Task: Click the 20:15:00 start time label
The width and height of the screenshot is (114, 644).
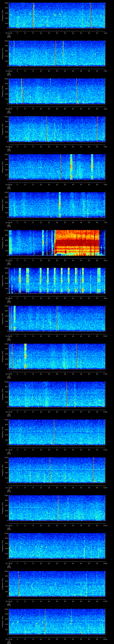Action: coord(9,564)
